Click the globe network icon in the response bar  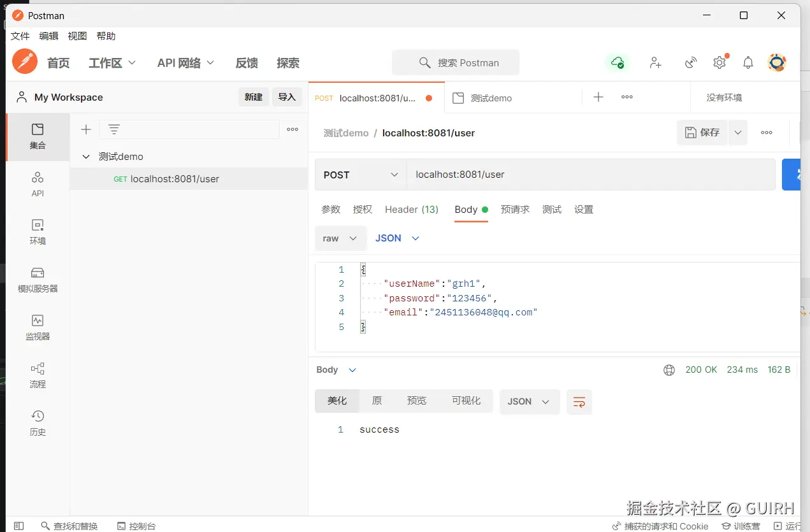click(669, 370)
